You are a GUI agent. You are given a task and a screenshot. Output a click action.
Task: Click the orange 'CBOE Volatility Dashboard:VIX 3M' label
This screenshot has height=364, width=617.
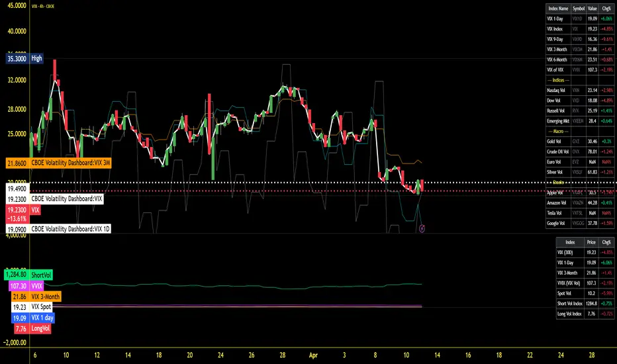coord(70,163)
